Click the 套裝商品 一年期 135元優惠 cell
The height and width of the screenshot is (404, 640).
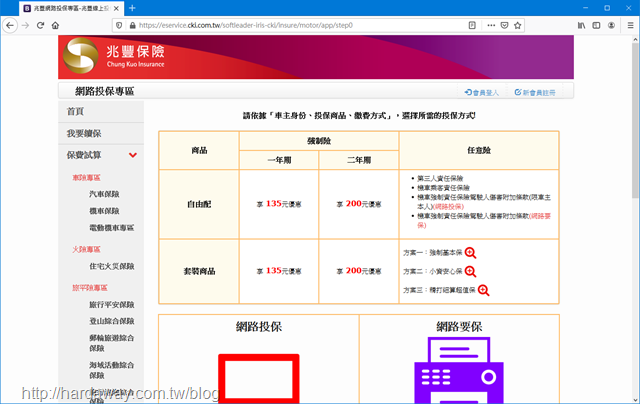pos(279,271)
